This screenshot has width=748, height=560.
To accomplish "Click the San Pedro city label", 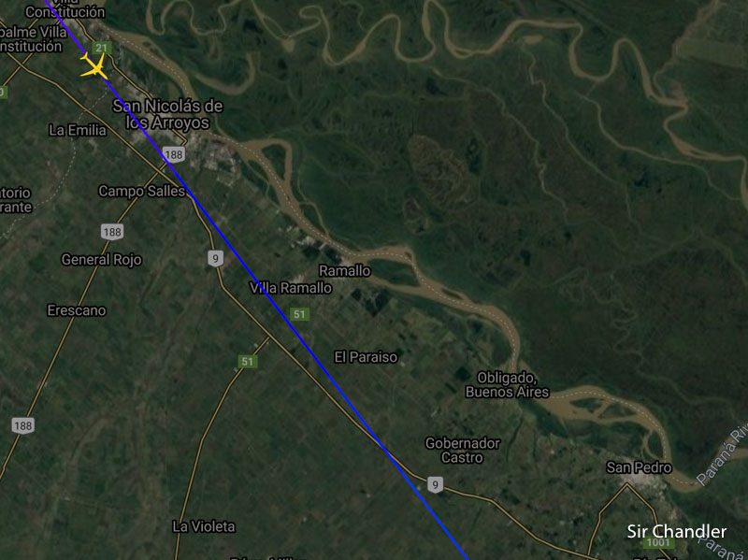I will [x=639, y=467].
